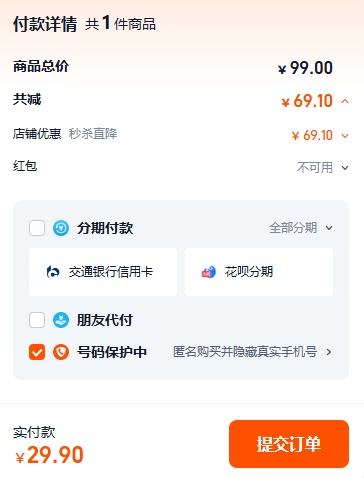
Task: Check the 朋友代付 checkbox
Action: pyautogui.click(x=37, y=320)
